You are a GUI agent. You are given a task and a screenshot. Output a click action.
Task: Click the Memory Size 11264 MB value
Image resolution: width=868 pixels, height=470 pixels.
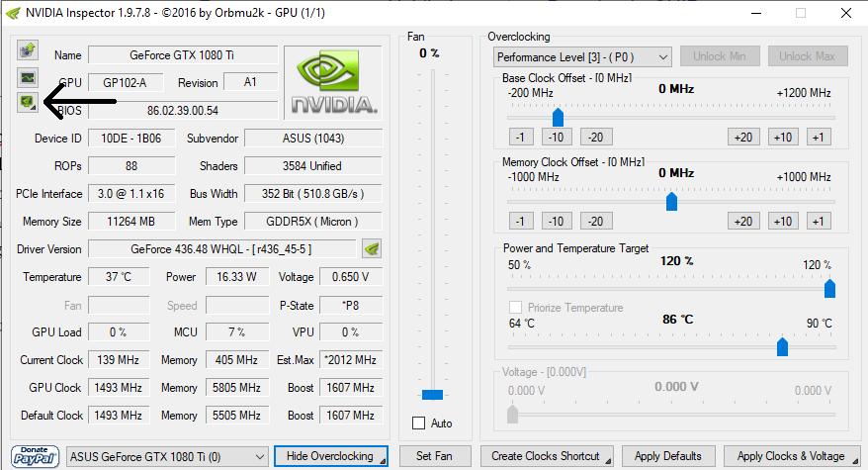131,221
